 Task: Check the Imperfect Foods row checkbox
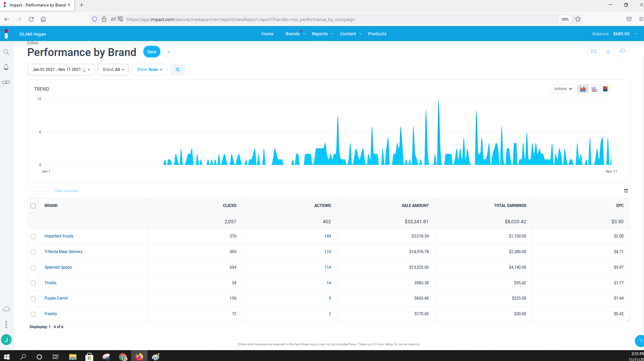(x=33, y=236)
